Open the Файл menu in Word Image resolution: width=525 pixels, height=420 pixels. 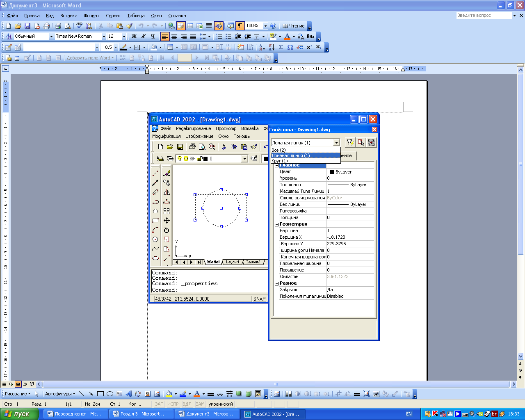pos(12,16)
